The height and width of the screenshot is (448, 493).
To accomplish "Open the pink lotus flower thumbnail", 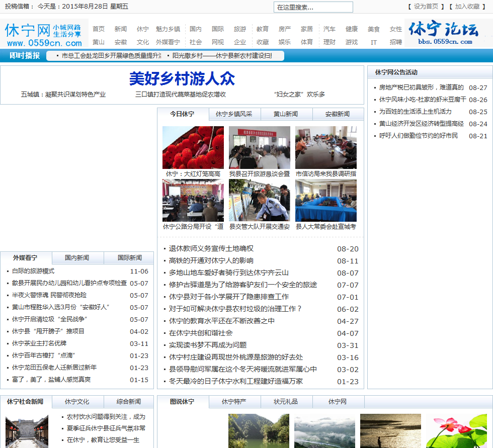I will coord(456,431).
